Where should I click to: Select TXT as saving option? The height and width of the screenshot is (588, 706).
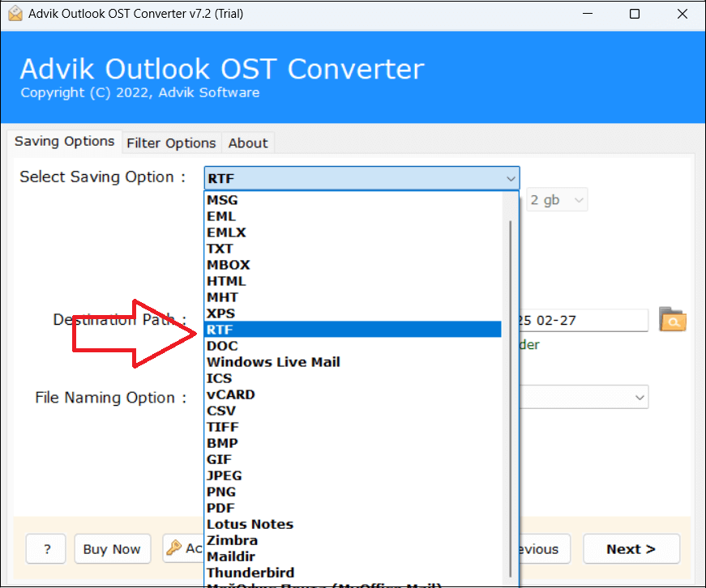click(353, 249)
